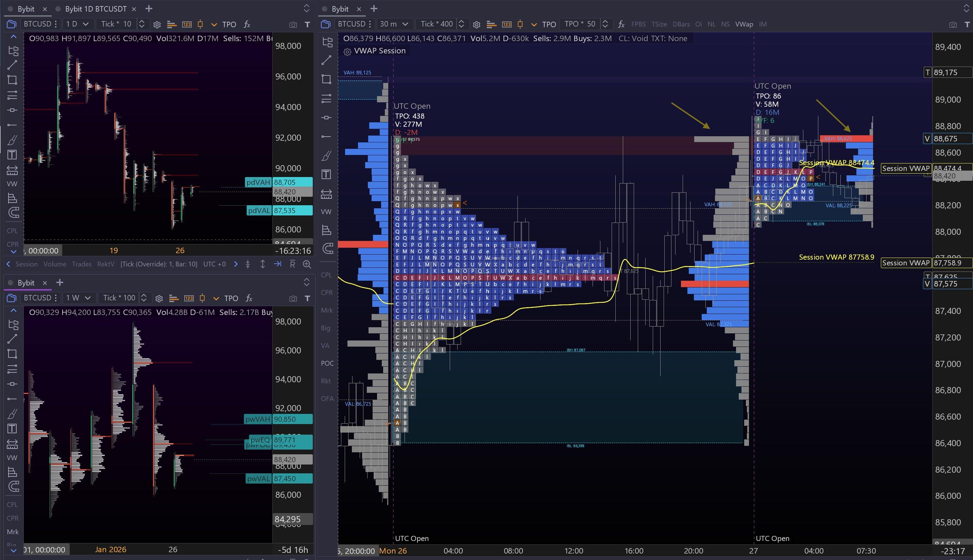Expand the 1 W timeframe dropdown

coord(78,298)
